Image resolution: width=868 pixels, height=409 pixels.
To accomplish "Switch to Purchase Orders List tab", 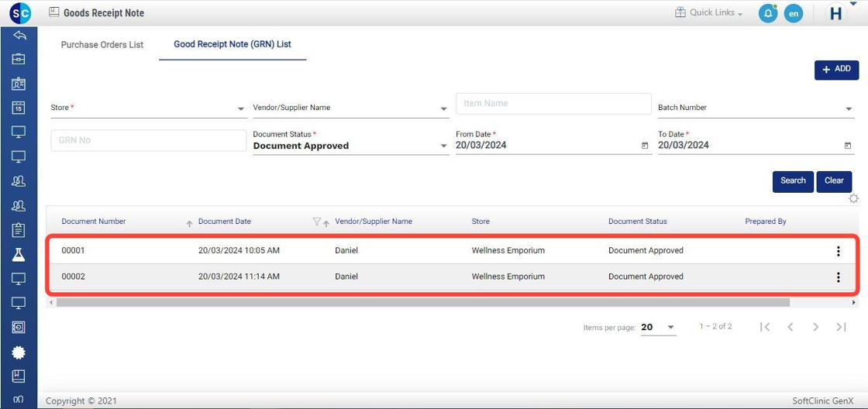I will (102, 45).
